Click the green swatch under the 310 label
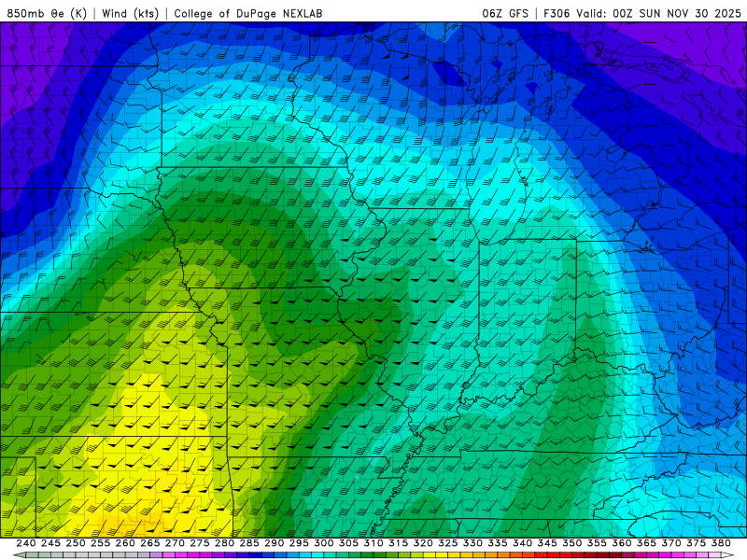The image size is (747, 560). (x=367, y=555)
